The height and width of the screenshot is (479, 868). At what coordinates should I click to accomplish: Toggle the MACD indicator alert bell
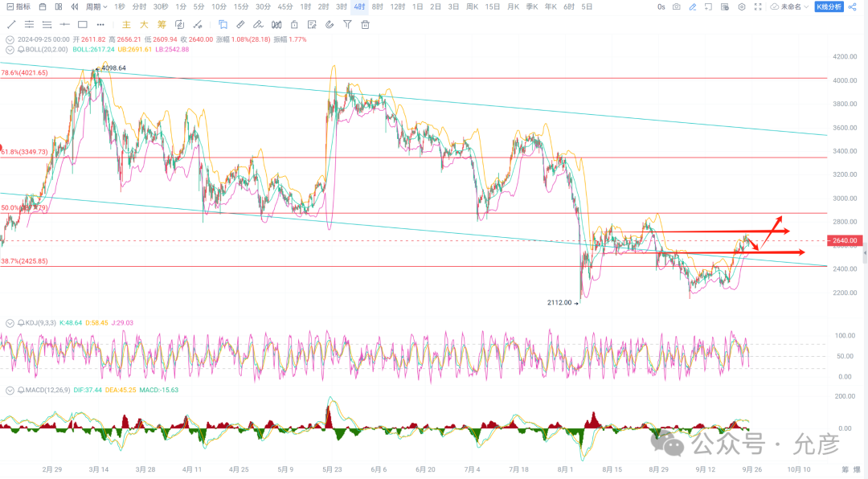tap(21, 391)
